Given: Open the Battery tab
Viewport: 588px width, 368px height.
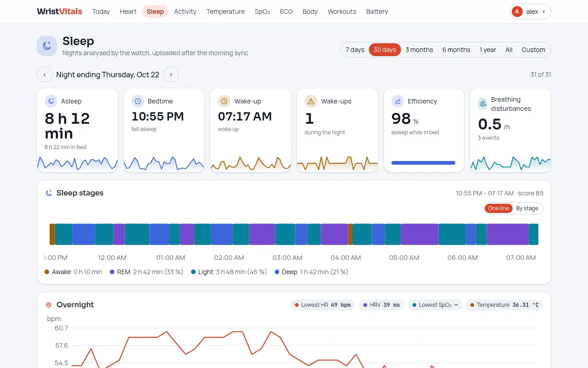Looking at the screenshot, I should coord(377,11).
